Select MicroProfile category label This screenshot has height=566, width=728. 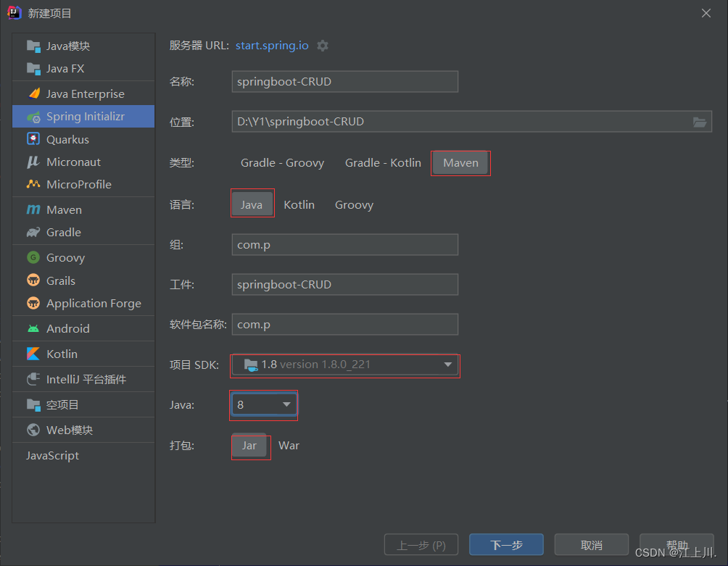pos(79,184)
